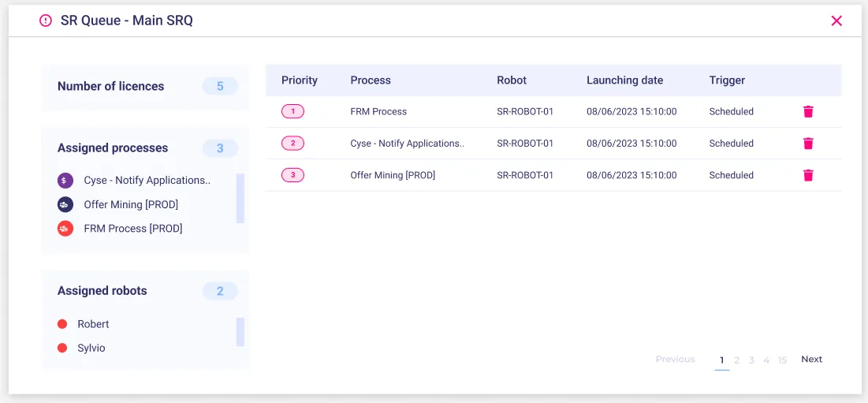Select robot Robert in assigned robots
The height and width of the screenshot is (403, 868).
click(93, 324)
